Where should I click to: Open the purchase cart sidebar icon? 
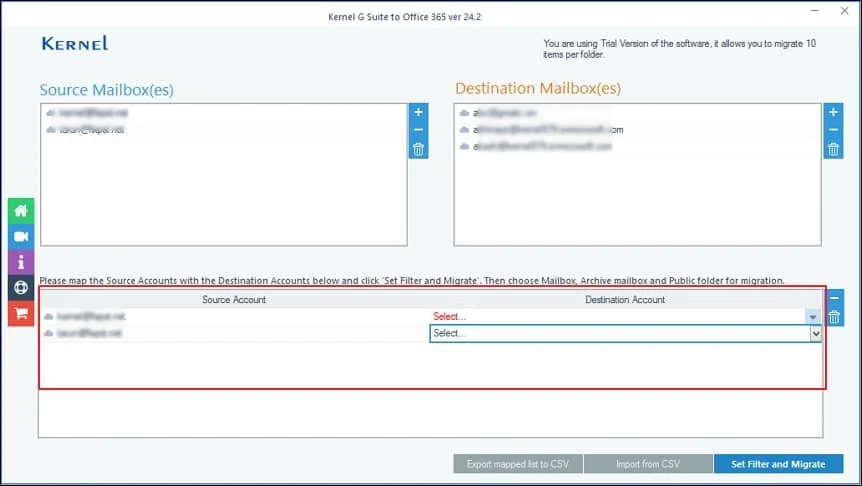21,313
